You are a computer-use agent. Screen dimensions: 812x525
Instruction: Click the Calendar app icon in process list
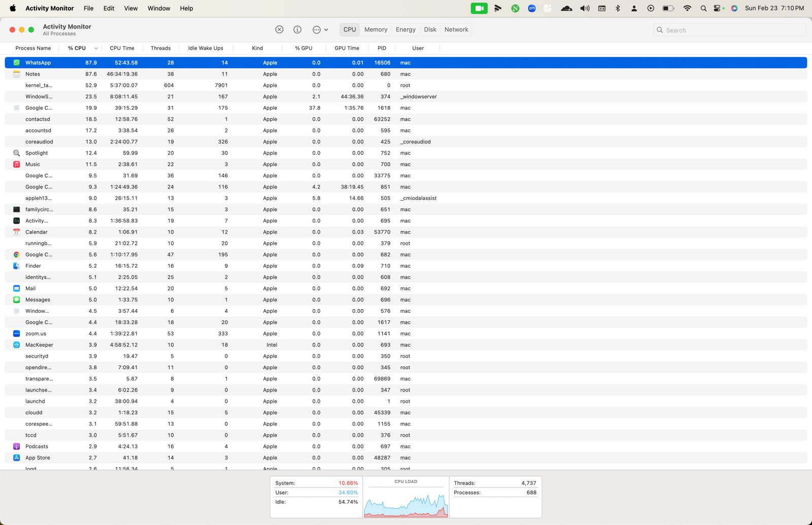[16, 232]
